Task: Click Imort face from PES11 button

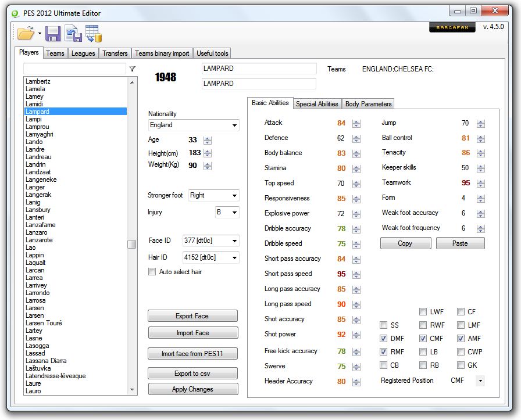Action: tap(192, 354)
